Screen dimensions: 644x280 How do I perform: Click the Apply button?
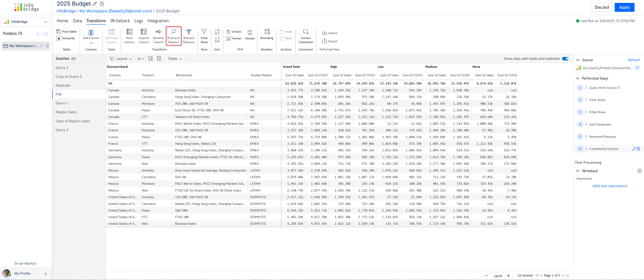point(624,7)
